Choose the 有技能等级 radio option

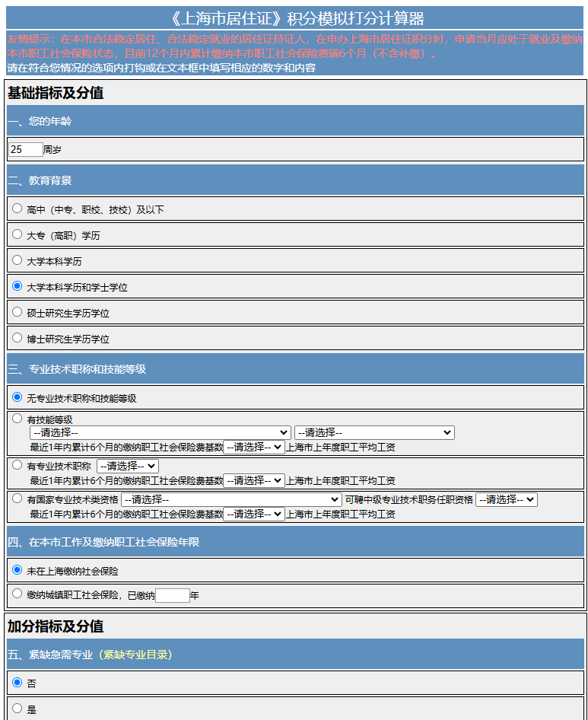pyautogui.click(x=17, y=419)
